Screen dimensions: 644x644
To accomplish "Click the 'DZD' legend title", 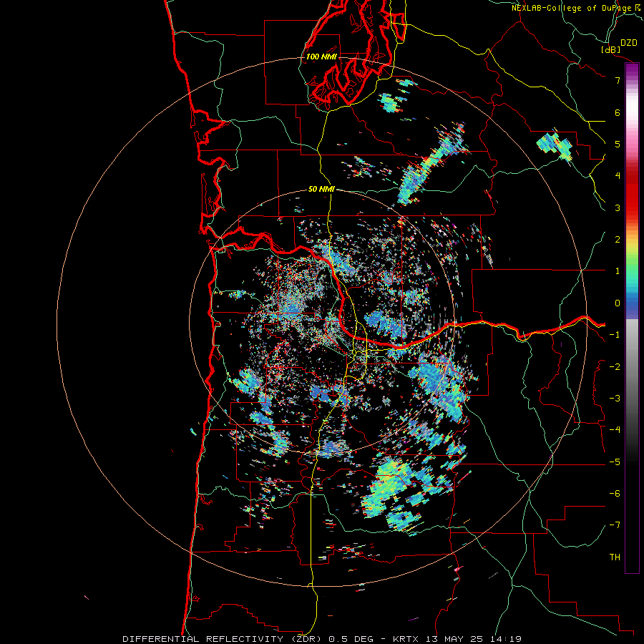I will [x=629, y=43].
